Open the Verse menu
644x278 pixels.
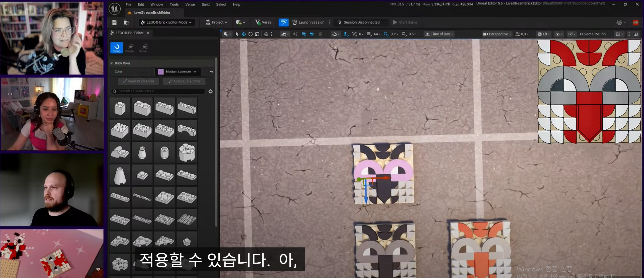pyautogui.click(x=190, y=5)
